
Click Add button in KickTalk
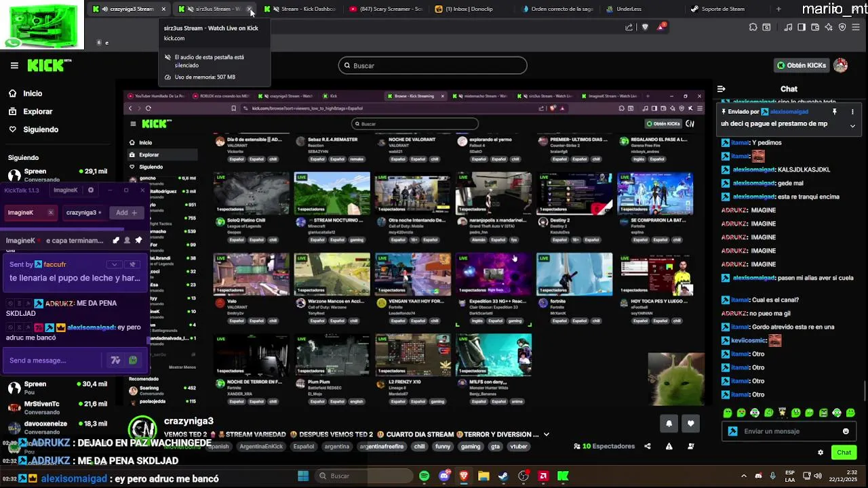pyautogui.click(x=126, y=213)
